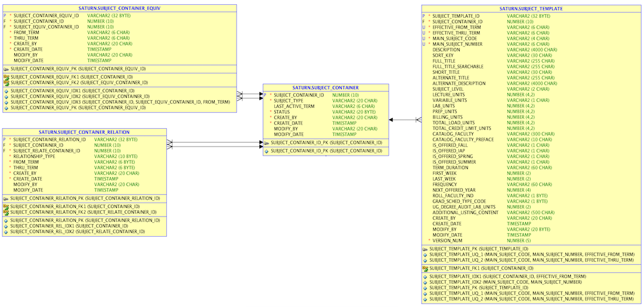Select the SATURN.SUBJECT_TEMPLATE table title
The image size is (644, 307).
(531, 8)
